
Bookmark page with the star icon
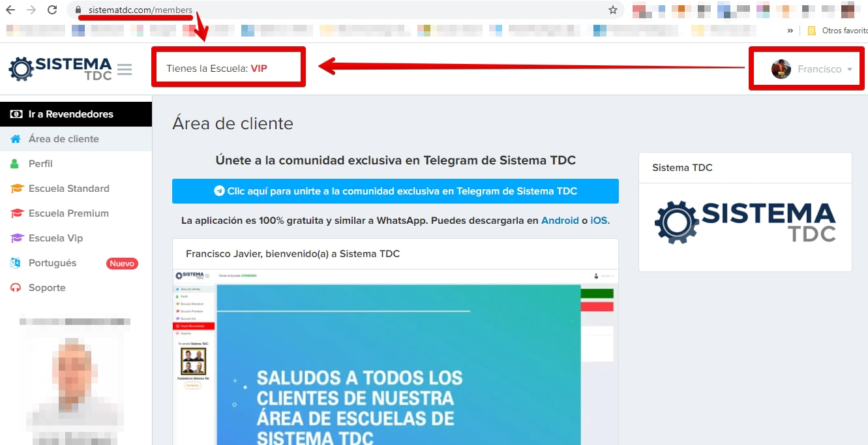point(613,10)
